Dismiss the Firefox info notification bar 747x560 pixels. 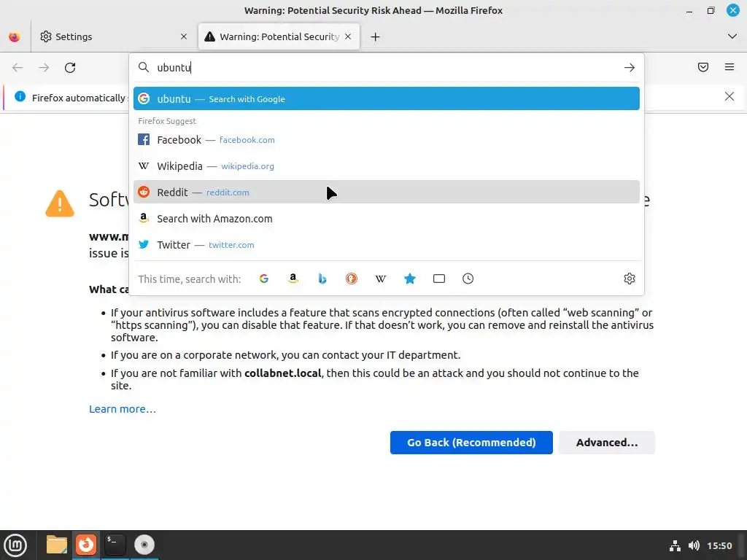point(729,97)
